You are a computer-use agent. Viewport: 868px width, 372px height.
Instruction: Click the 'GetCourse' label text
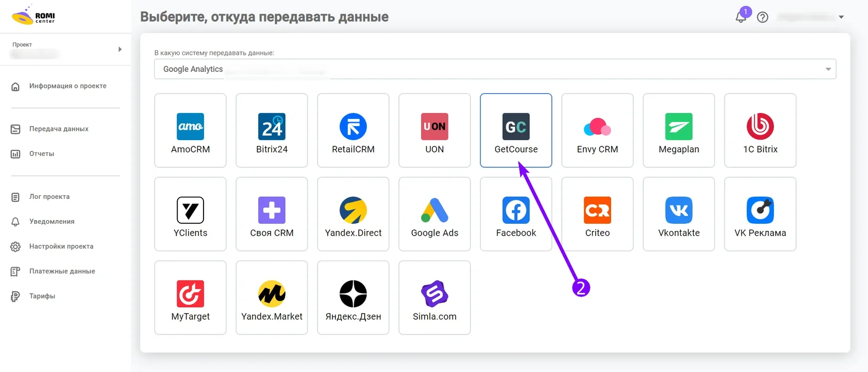click(516, 149)
